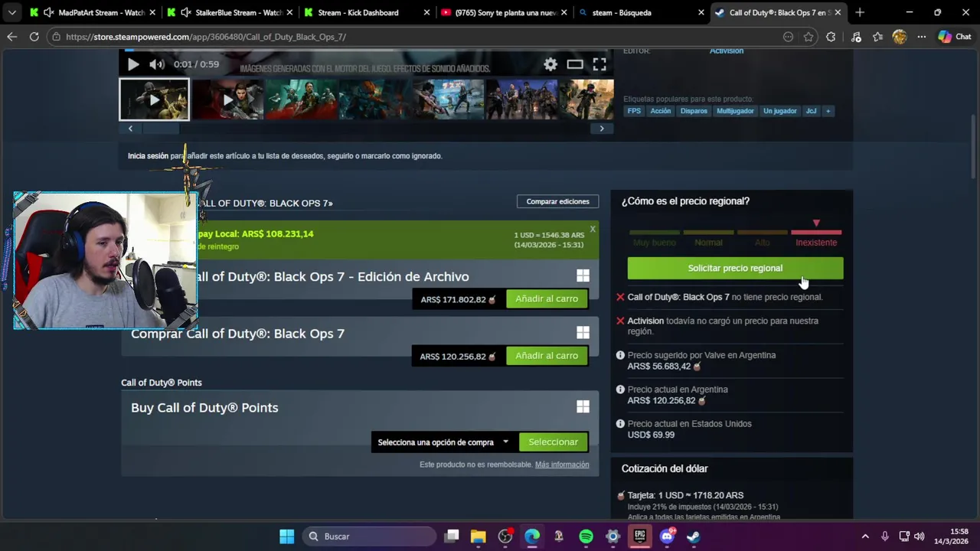Click Inicia sesión link
The width and height of the screenshot is (980, 551).
tap(148, 156)
